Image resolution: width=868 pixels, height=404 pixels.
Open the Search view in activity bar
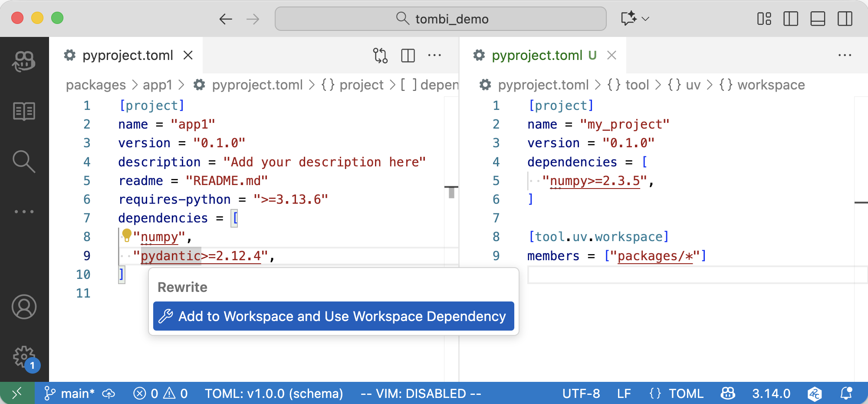pos(24,162)
